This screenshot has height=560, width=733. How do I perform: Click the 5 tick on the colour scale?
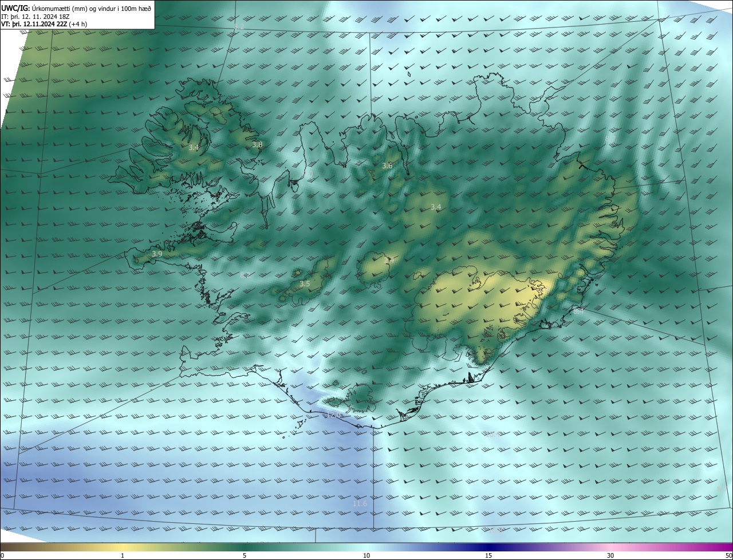click(245, 555)
